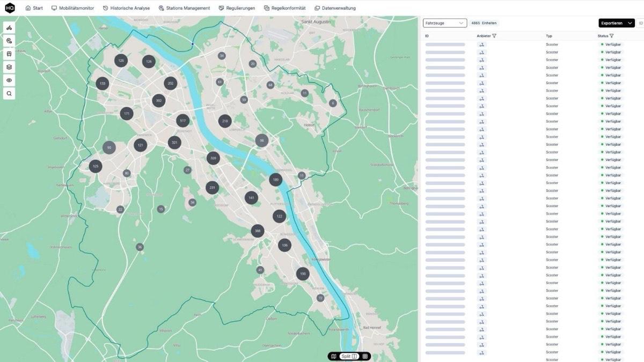The height and width of the screenshot is (362, 644).
Task: Click map cluster marker 231
Action: coord(212,188)
